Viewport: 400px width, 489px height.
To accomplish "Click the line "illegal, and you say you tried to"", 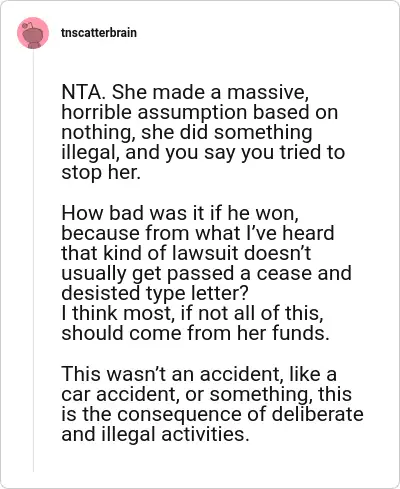I will coord(203,153).
